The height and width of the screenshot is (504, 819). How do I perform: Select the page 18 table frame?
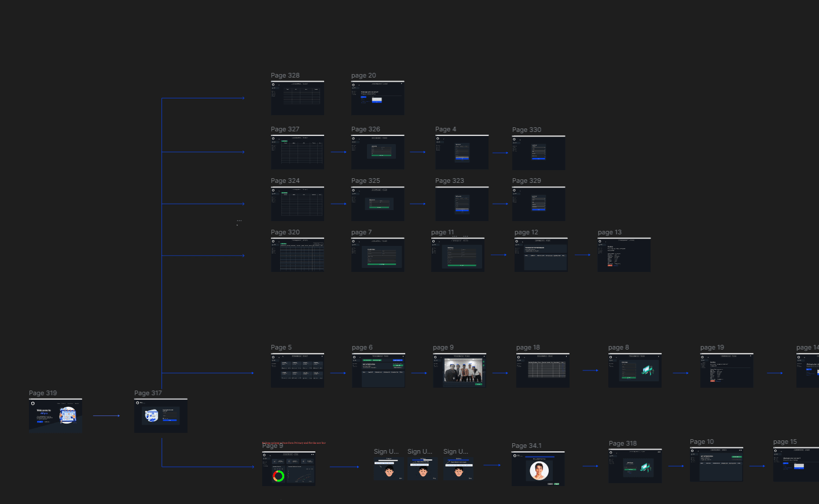click(x=543, y=371)
